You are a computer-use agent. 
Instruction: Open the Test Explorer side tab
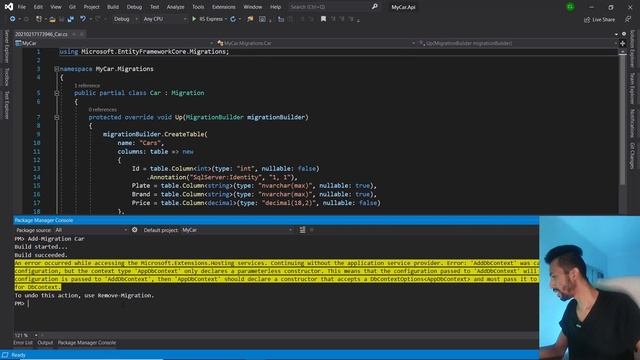click(x=7, y=105)
